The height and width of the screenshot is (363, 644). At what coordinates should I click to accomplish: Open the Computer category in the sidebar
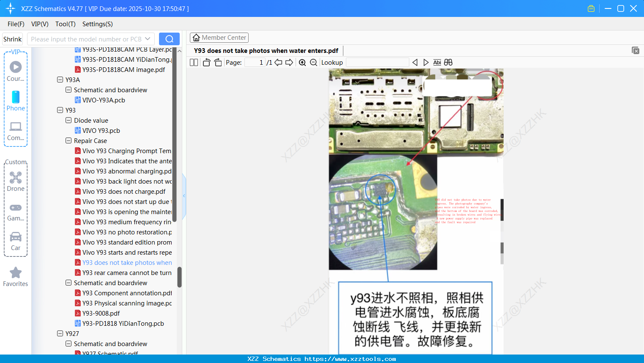(x=16, y=131)
